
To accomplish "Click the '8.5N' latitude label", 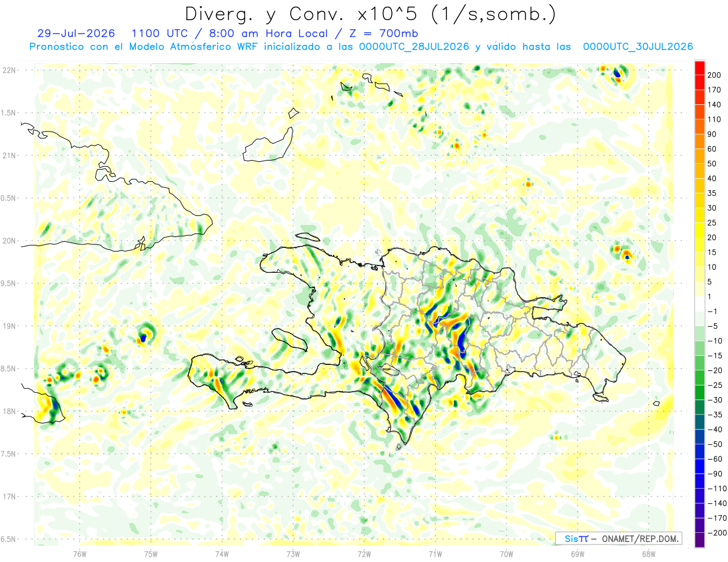I will 9,369.
